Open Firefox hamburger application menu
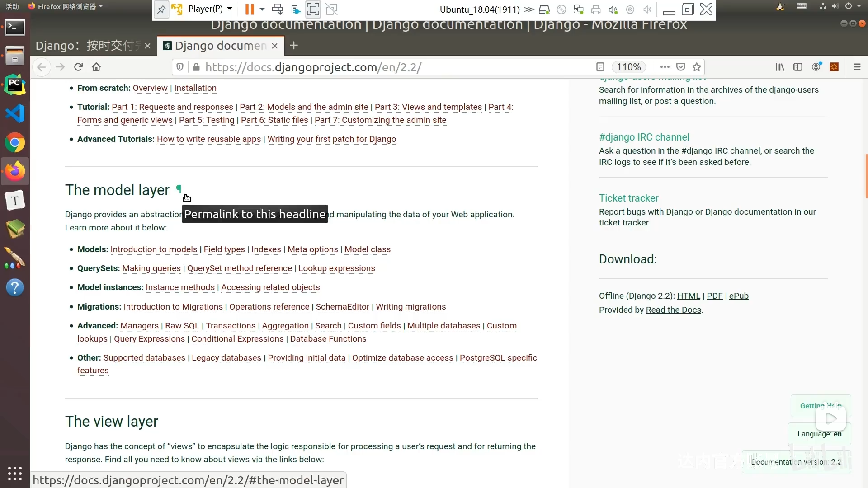The width and height of the screenshot is (868, 488). pyautogui.click(x=857, y=67)
